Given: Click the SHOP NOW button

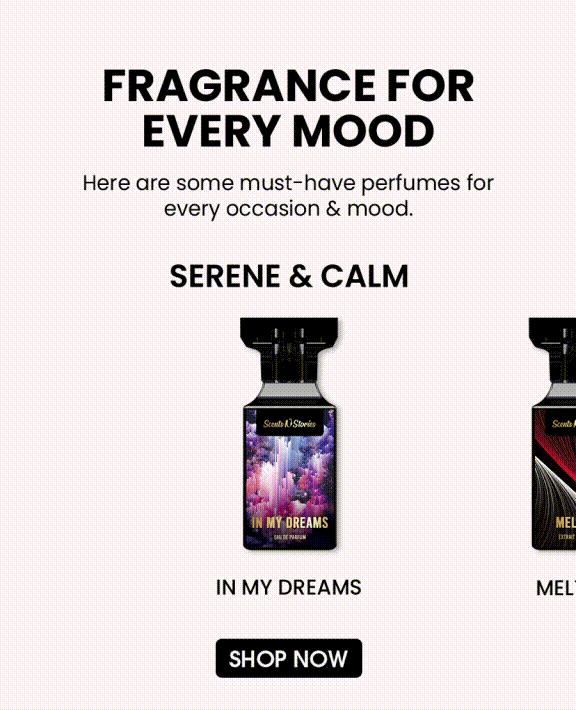Looking at the screenshot, I should click(x=288, y=658).
